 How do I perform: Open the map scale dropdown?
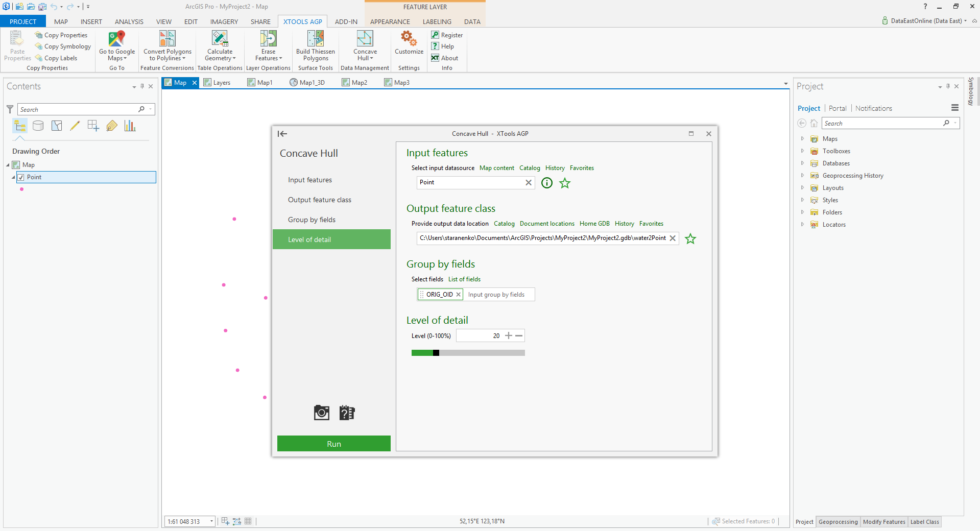(x=211, y=521)
